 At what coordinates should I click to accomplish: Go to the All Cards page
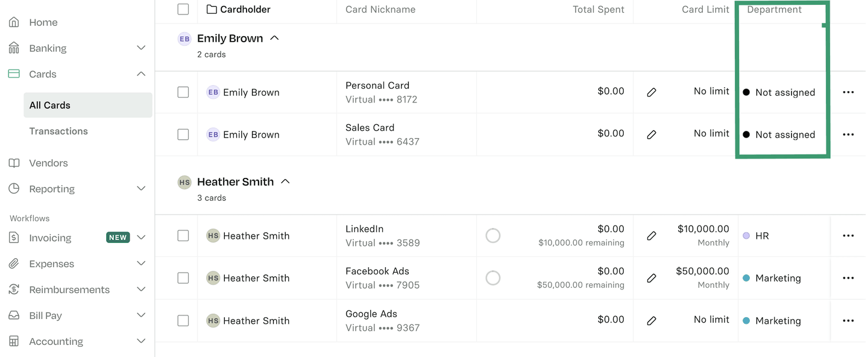pyautogui.click(x=50, y=105)
